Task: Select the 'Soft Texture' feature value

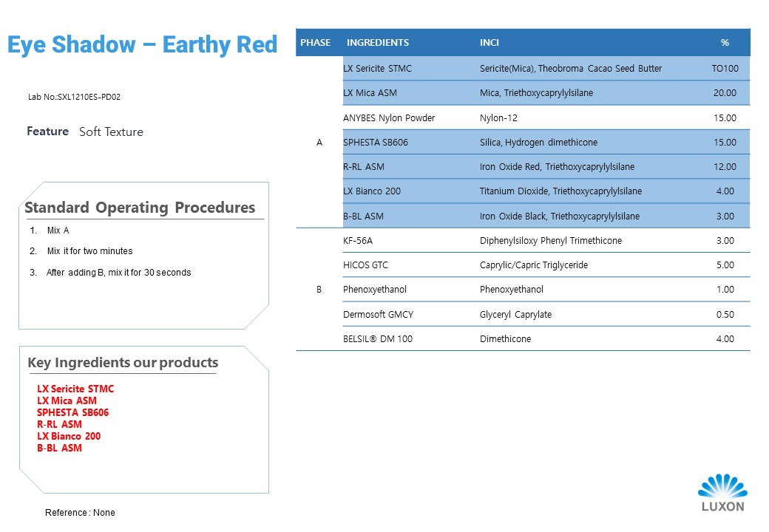Action: click(112, 132)
